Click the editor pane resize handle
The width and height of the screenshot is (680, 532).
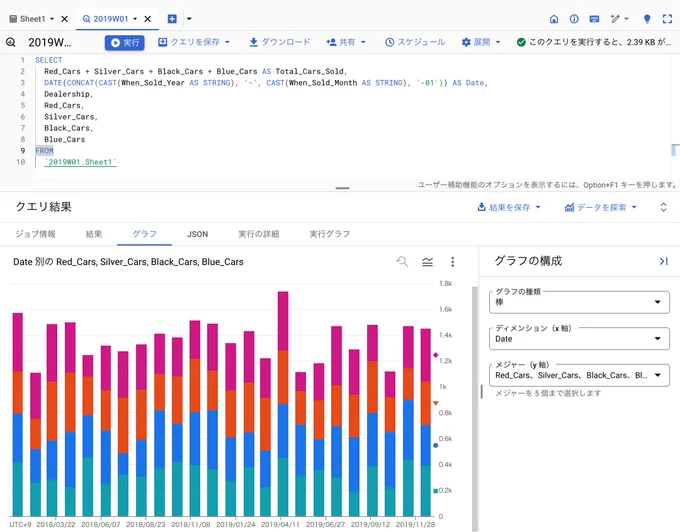342,188
